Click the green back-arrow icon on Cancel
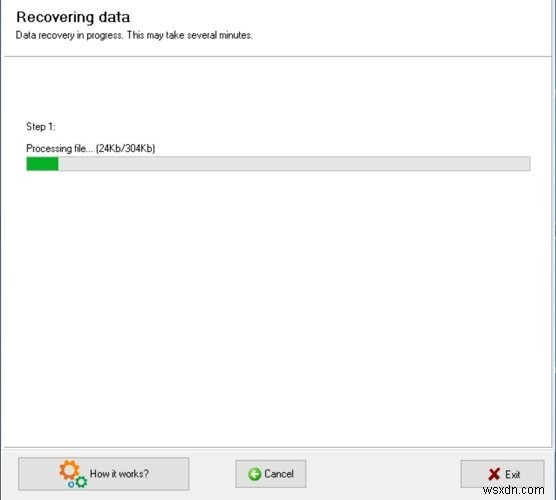Screen dimensions: 556x500 point(254,474)
